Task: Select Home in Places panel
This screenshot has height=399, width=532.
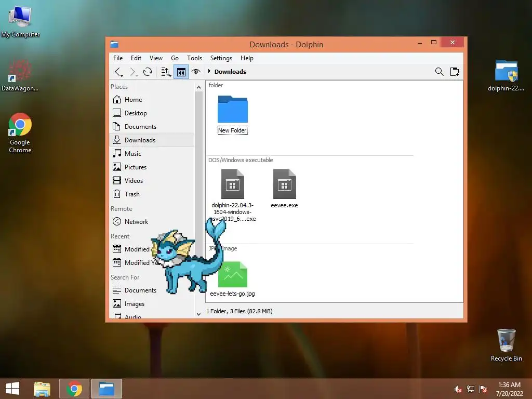Action: coord(152,99)
